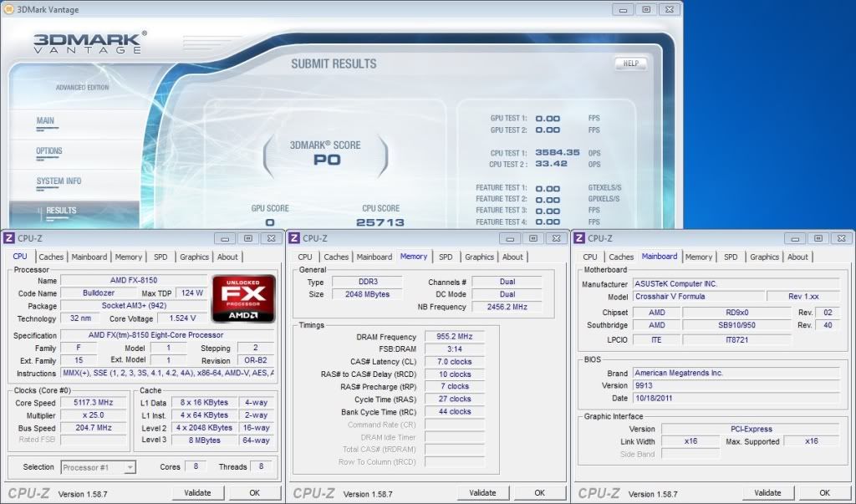Switch to the About tab in the Mainboard window
The height and width of the screenshot is (504, 856).
tap(798, 257)
